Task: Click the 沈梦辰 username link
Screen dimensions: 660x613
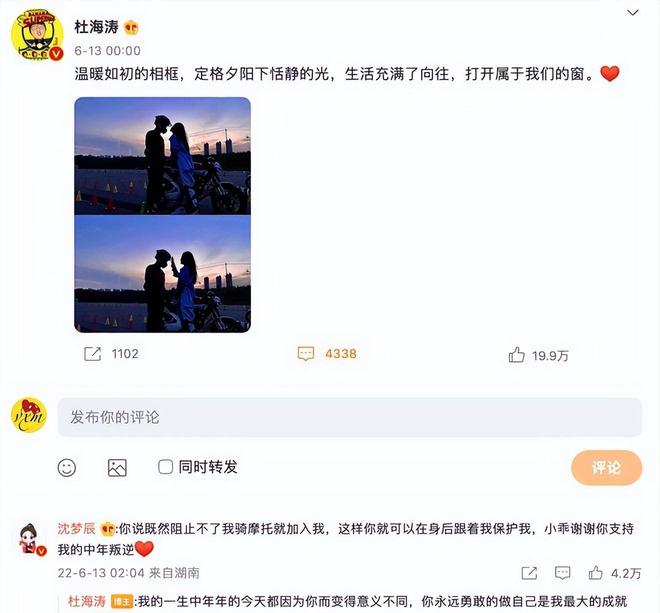Action: pos(77,528)
